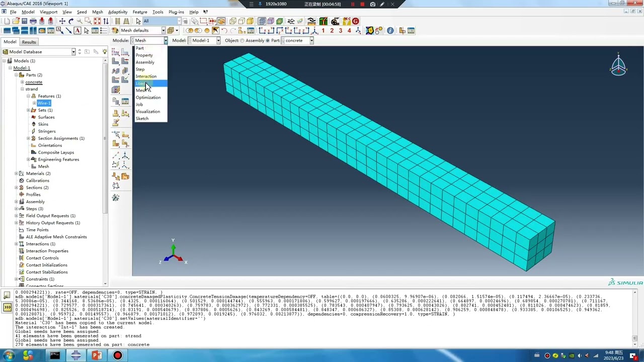The width and height of the screenshot is (644, 362).
Task: Select the Part object radio button
Action: (x=268, y=41)
